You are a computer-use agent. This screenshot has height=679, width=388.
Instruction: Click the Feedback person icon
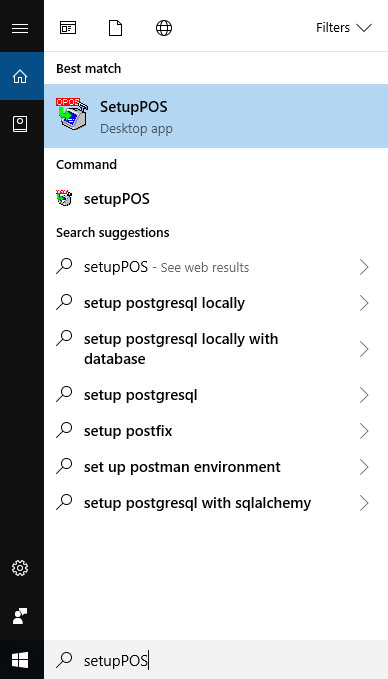pos(20,615)
